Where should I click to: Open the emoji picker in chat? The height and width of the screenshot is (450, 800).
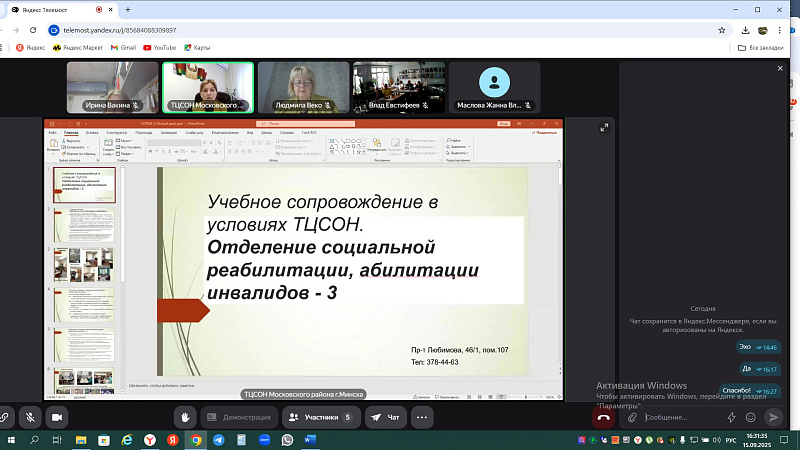coord(751,417)
